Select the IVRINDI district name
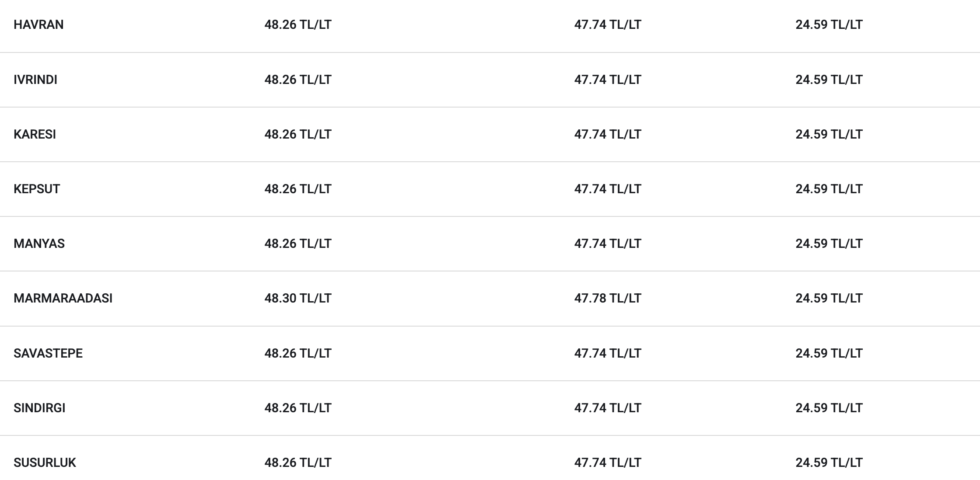Screen dimensions: 980x480 (x=35, y=80)
